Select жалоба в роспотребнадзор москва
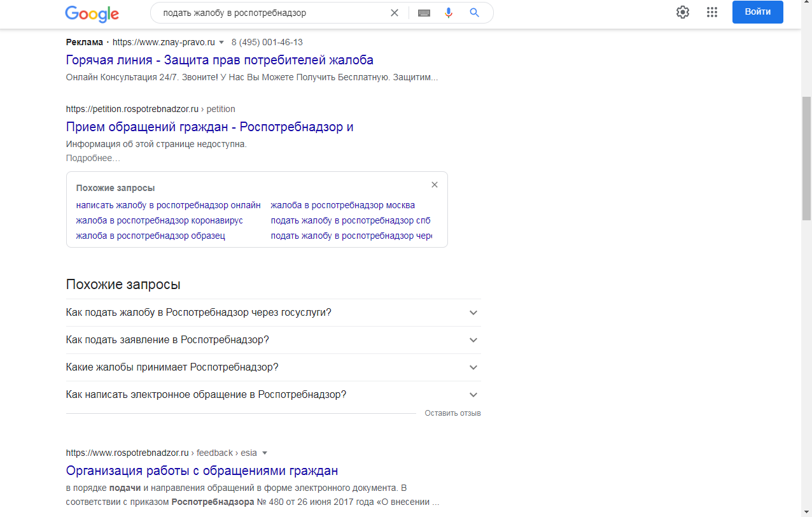 [343, 205]
